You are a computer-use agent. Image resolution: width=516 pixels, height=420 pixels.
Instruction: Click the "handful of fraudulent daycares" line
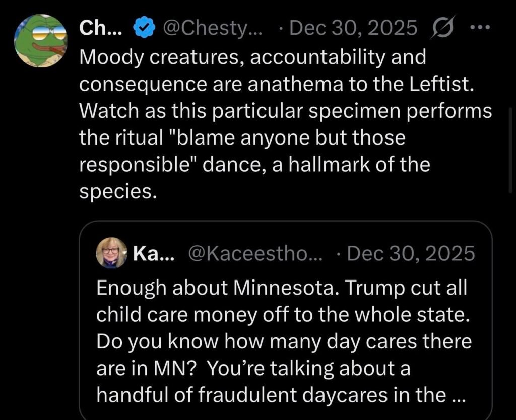pyautogui.click(x=272, y=395)
